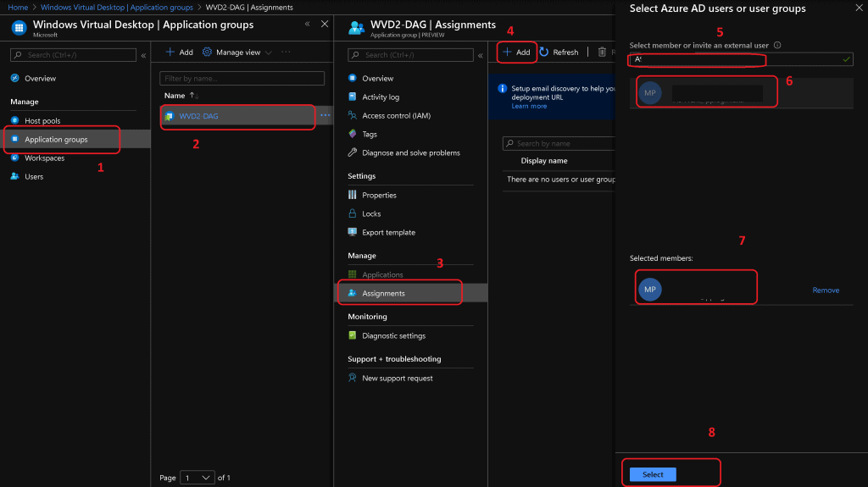Remove the selected MP member

(x=826, y=291)
